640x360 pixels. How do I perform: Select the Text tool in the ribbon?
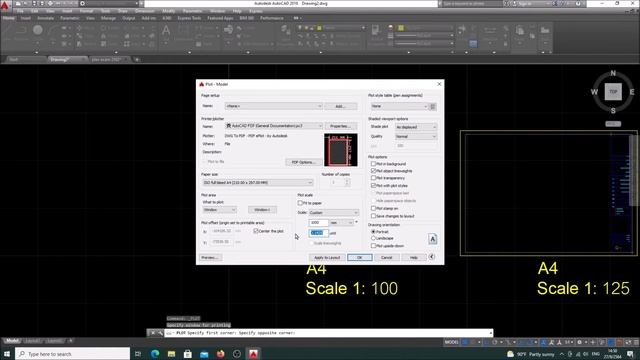tap(166, 31)
